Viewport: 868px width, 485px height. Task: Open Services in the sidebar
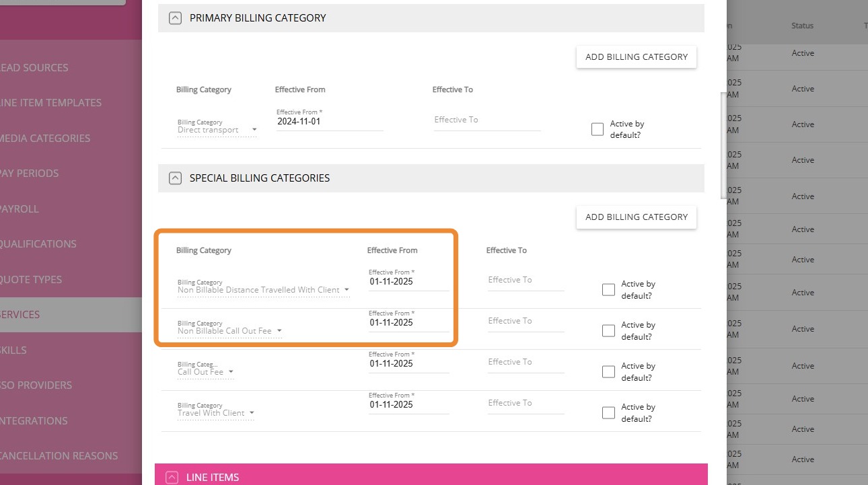point(20,315)
